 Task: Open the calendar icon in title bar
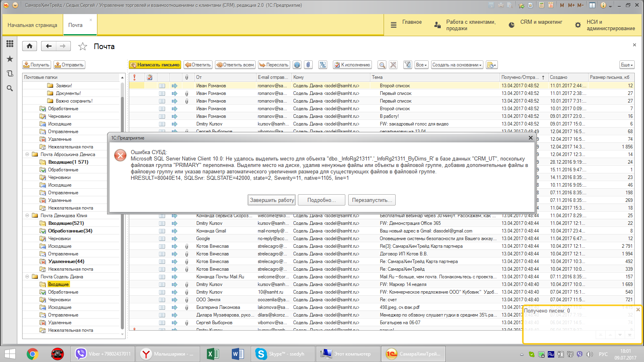[x=551, y=5]
